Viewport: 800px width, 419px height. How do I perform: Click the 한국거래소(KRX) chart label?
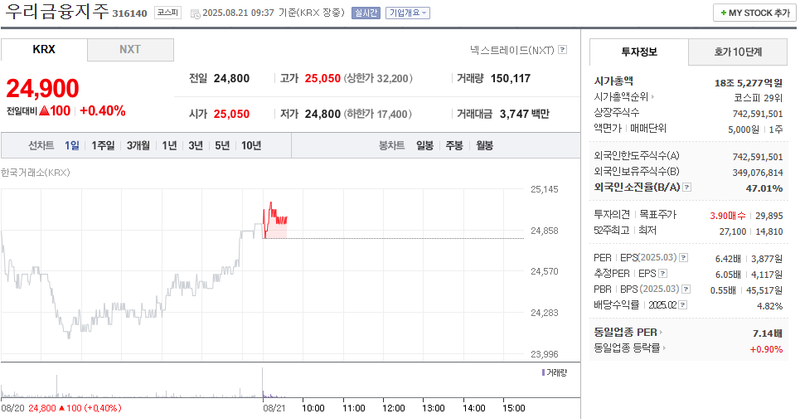pos(35,172)
